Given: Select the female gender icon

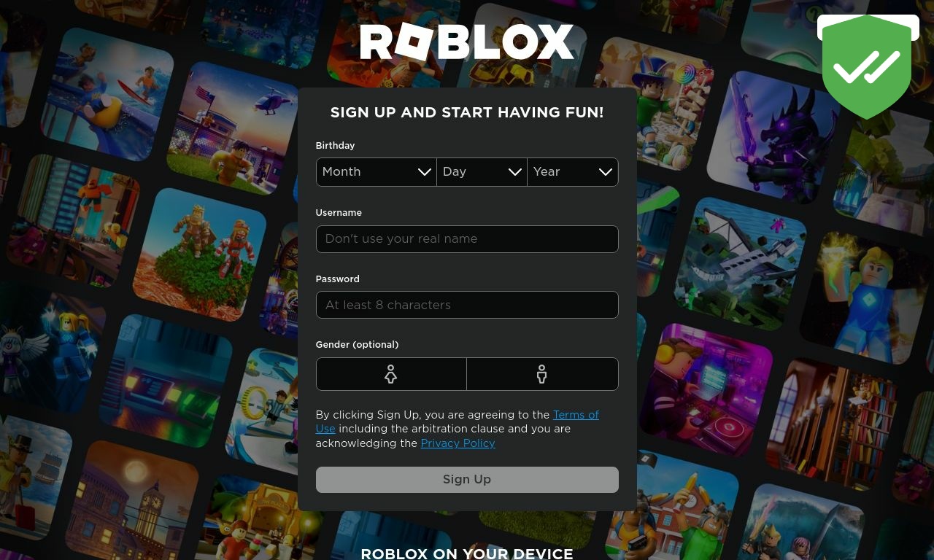Looking at the screenshot, I should tap(391, 374).
